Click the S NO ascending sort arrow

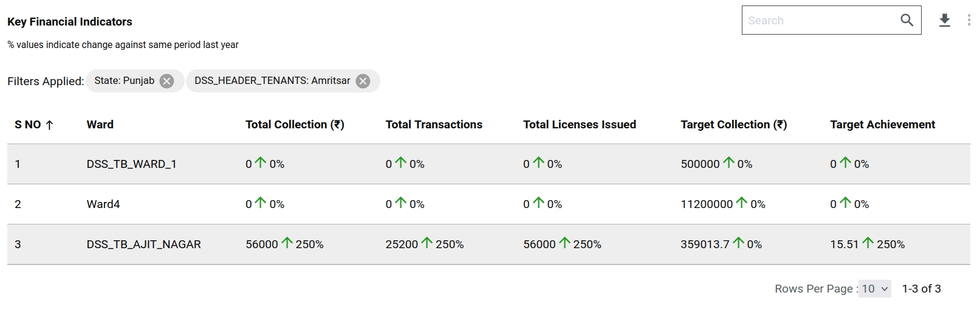tap(50, 125)
